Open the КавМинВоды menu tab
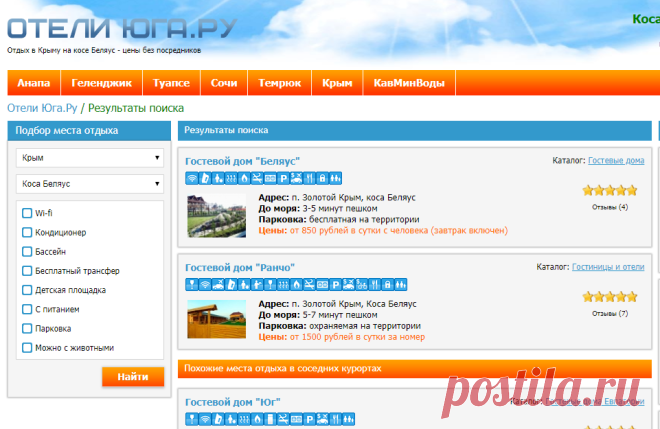 coord(409,83)
